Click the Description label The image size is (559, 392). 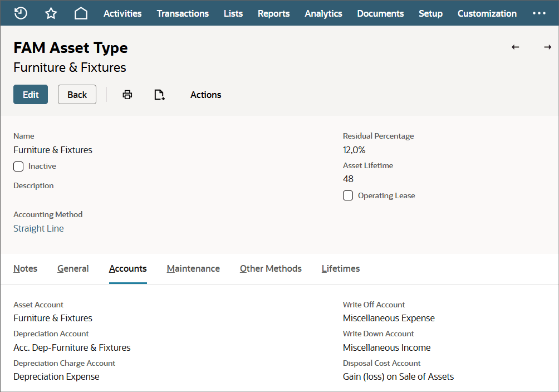point(33,185)
